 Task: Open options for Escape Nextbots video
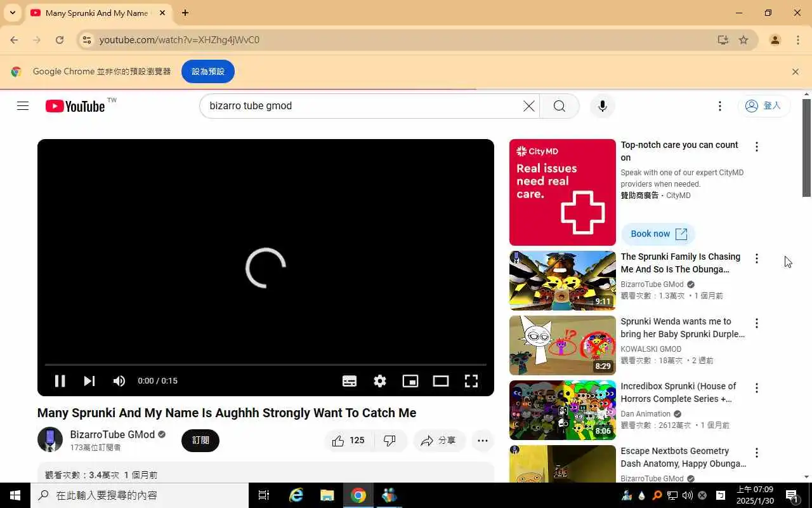(x=756, y=453)
